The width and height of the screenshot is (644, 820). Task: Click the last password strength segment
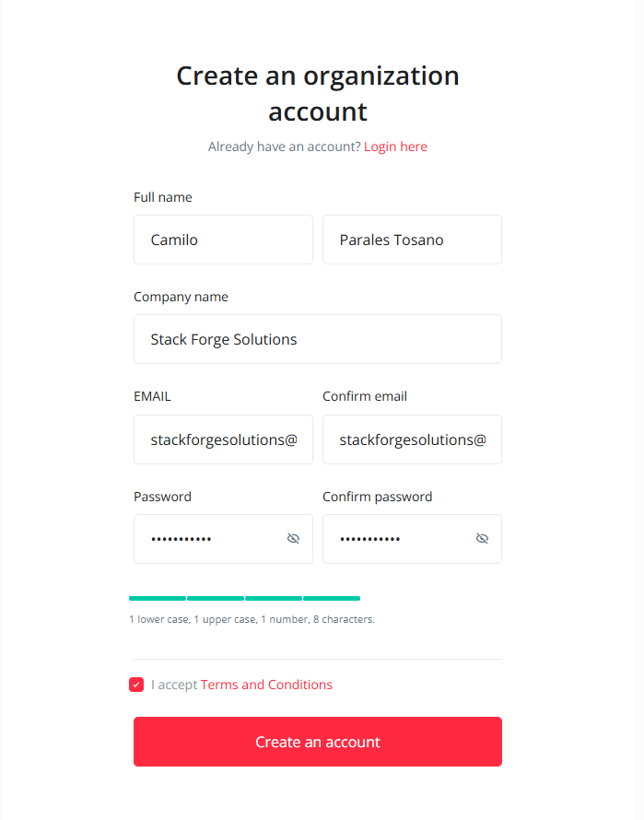pos(331,598)
